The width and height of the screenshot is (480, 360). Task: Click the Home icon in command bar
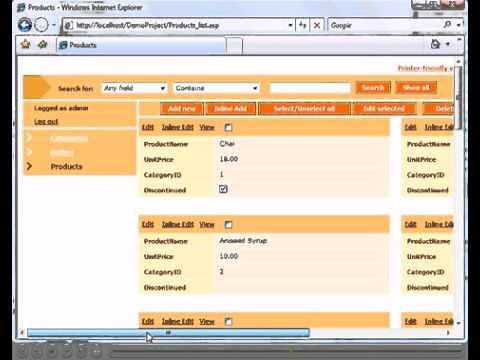point(435,44)
